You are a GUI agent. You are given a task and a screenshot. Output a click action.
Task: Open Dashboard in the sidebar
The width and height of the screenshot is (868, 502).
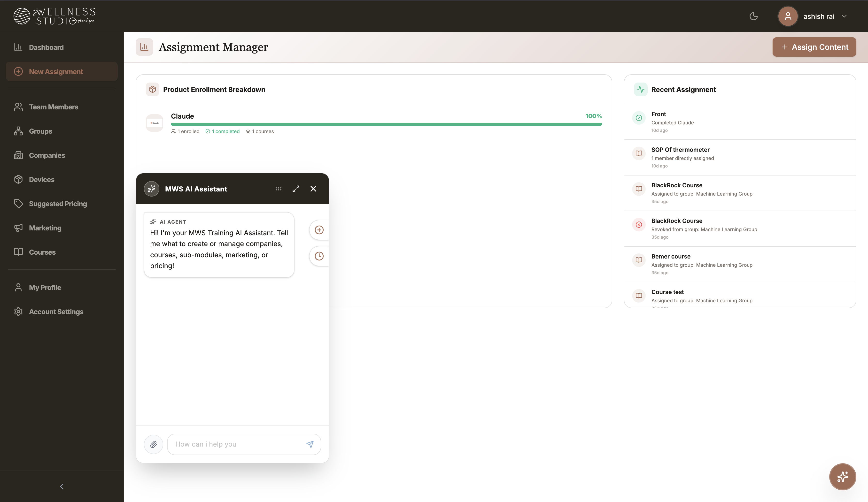click(62, 47)
